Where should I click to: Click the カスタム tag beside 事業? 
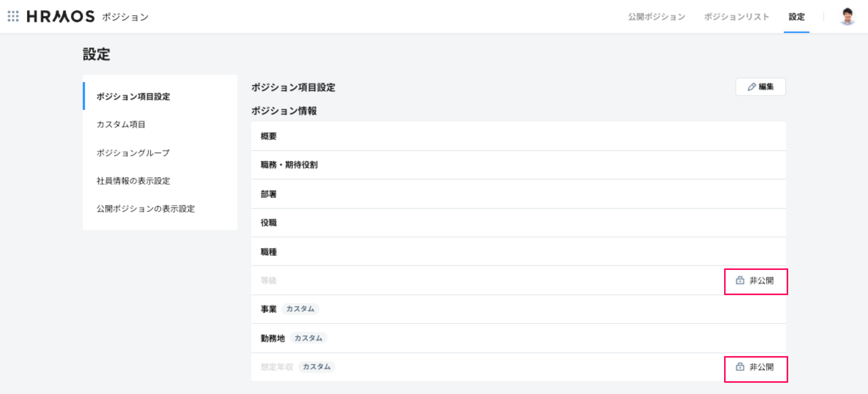[x=300, y=309]
